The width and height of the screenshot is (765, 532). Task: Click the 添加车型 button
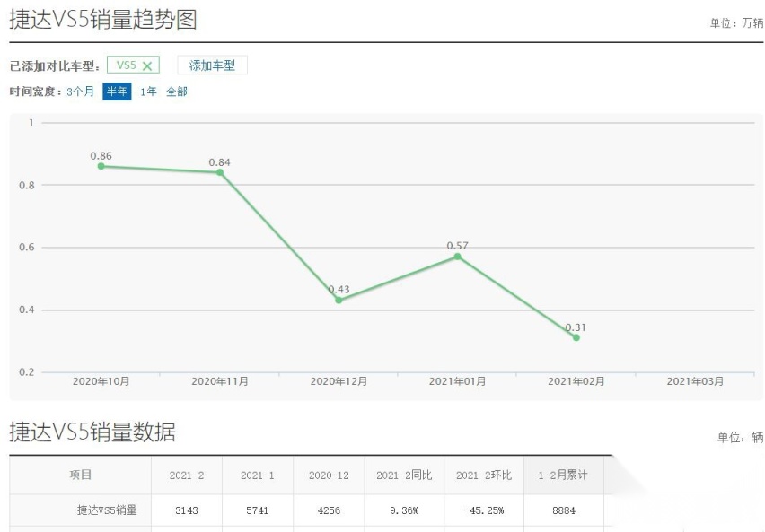click(x=212, y=65)
